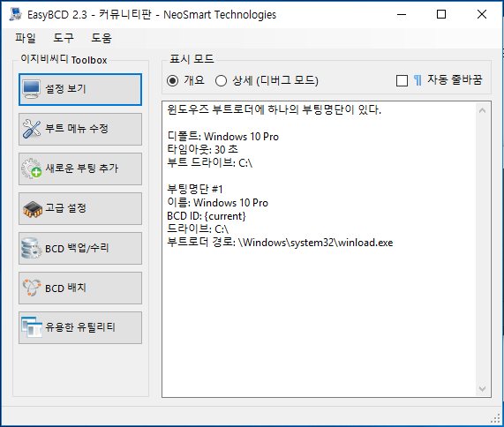Click the resize grip at window corner
The height and width of the screenshot is (427, 504).
click(496, 419)
